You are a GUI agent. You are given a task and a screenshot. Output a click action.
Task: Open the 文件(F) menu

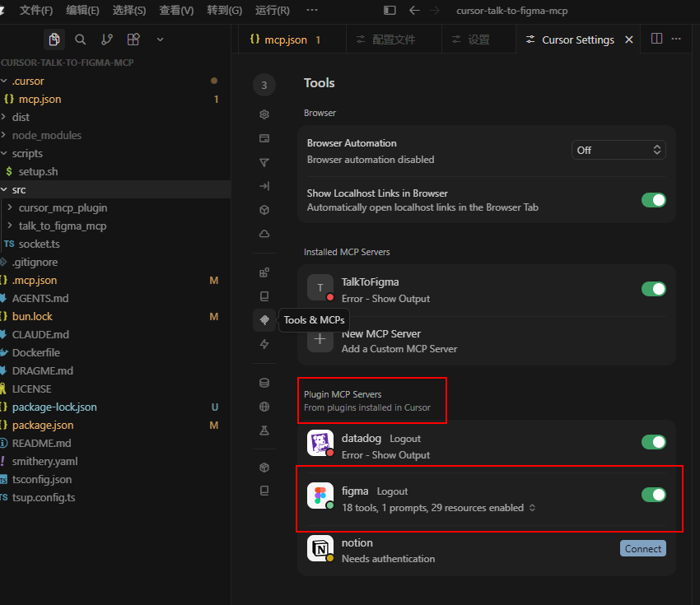tap(35, 10)
